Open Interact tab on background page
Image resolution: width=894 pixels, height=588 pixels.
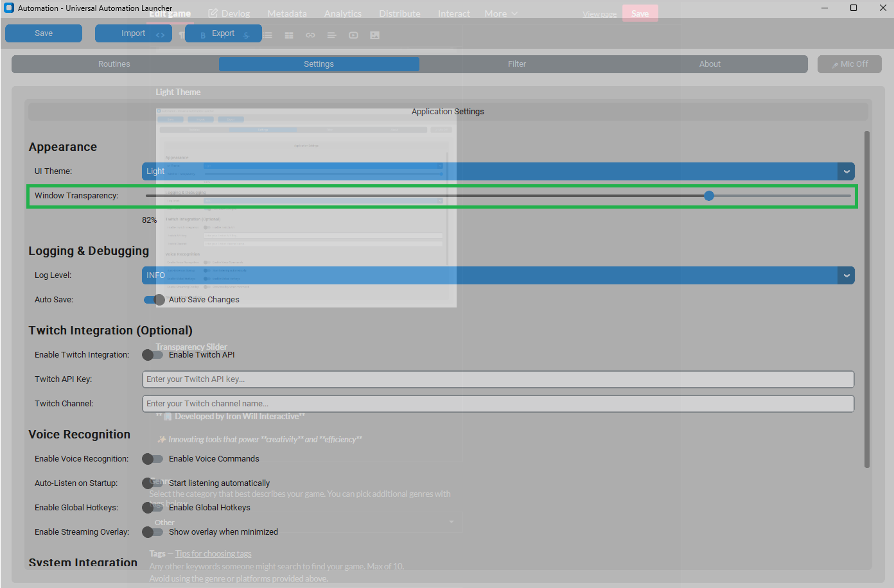click(x=454, y=13)
